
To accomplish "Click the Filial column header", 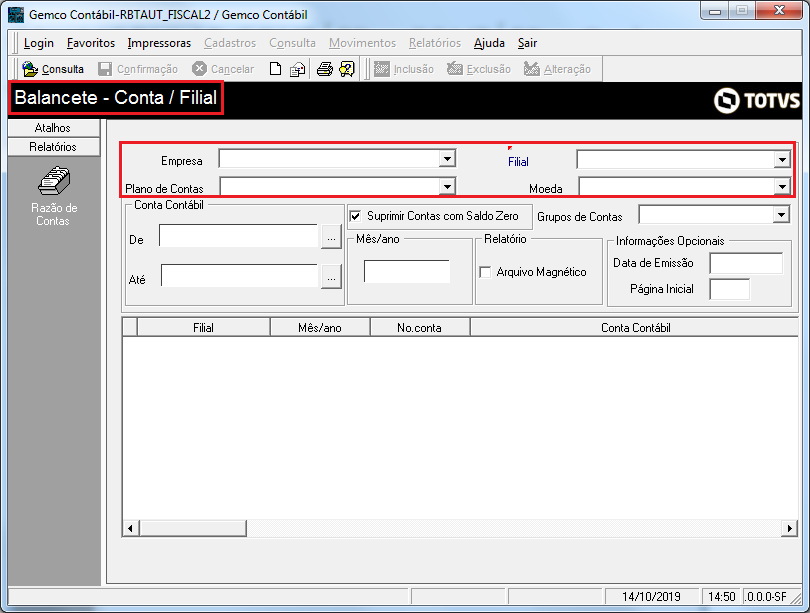I will point(203,327).
